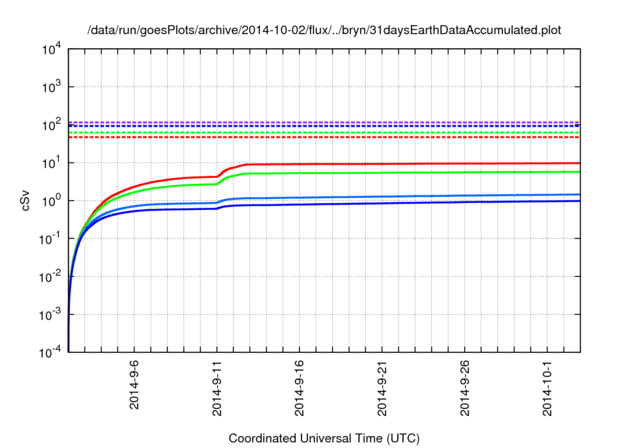The height and width of the screenshot is (448, 640).
Task: Click the dashed green limit line
Action: click(324, 133)
